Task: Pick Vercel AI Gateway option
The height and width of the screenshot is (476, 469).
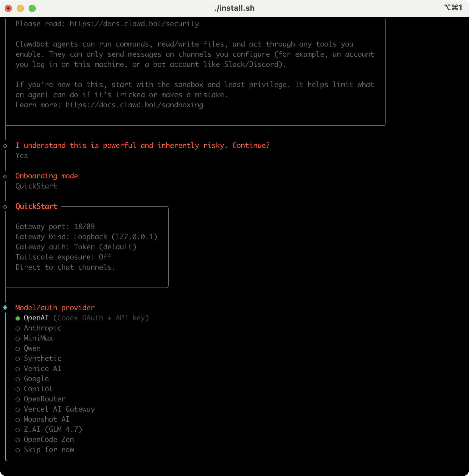Action: coord(59,409)
